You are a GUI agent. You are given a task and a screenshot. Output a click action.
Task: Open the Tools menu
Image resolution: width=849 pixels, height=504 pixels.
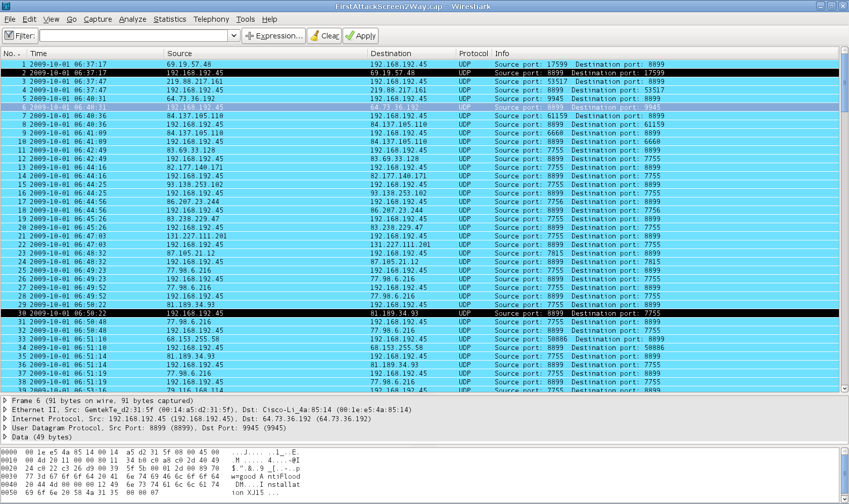[246, 19]
